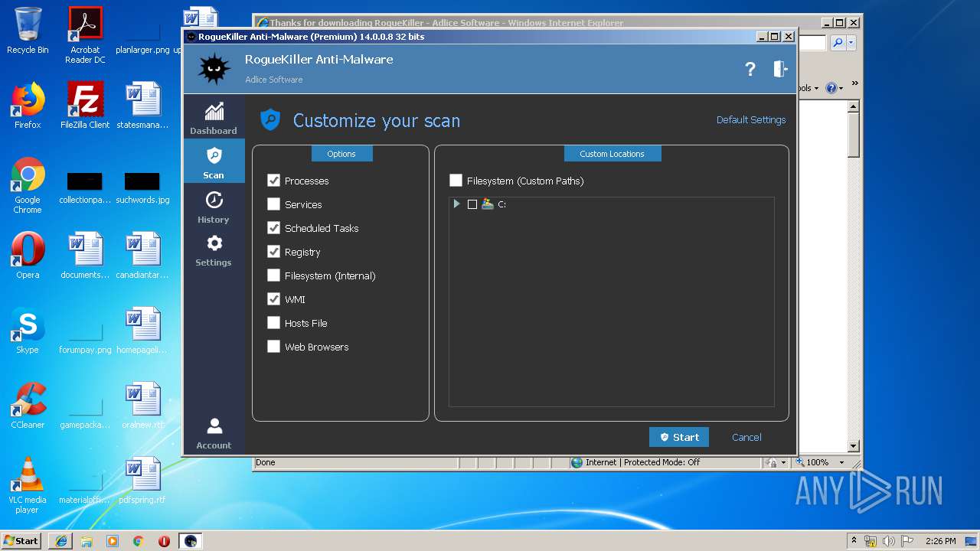Open Opera desktop shortcut
This screenshot has width=980, height=551.
[x=28, y=256]
